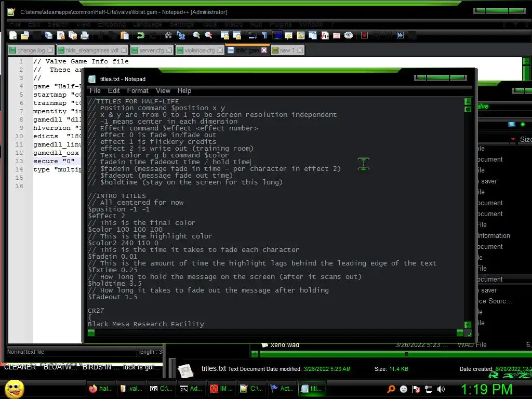The width and height of the screenshot is (532, 399).
Task: Switch to Notepad++ "C:\..." taskbar button
Action: point(251,389)
